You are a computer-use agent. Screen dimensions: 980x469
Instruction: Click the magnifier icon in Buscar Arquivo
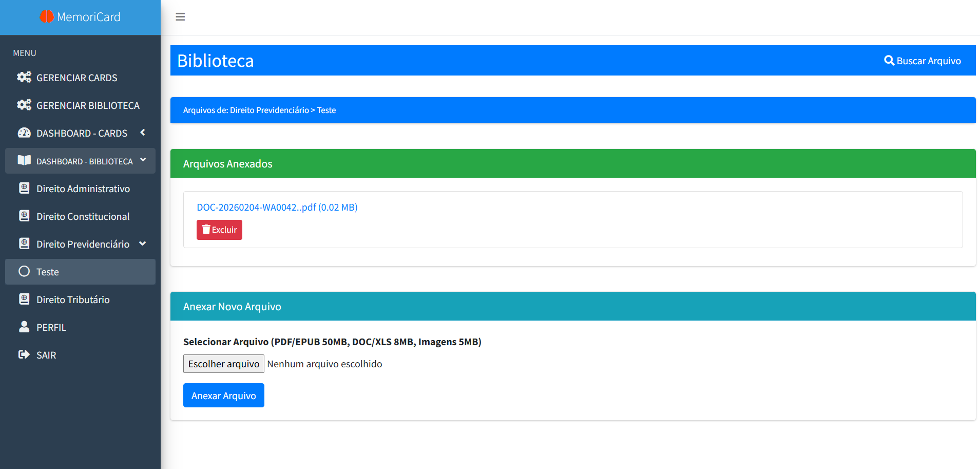pyautogui.click(x=889, y=61)
